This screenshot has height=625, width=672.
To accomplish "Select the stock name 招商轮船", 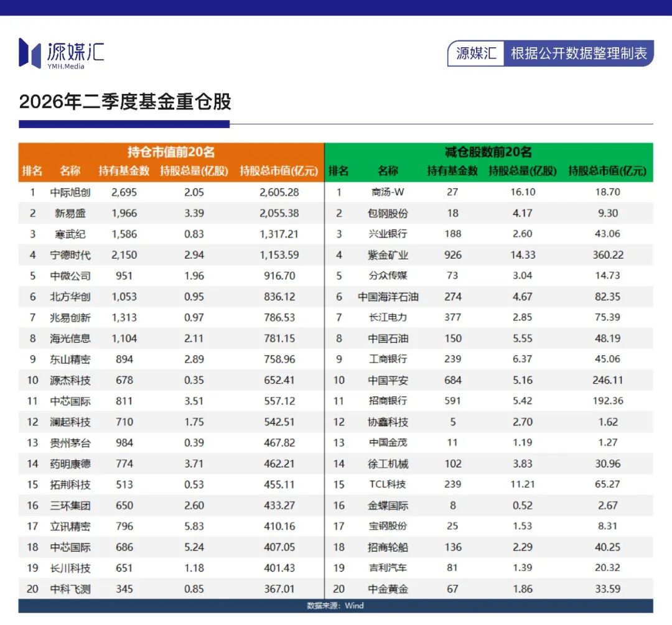I will point(388,547).
